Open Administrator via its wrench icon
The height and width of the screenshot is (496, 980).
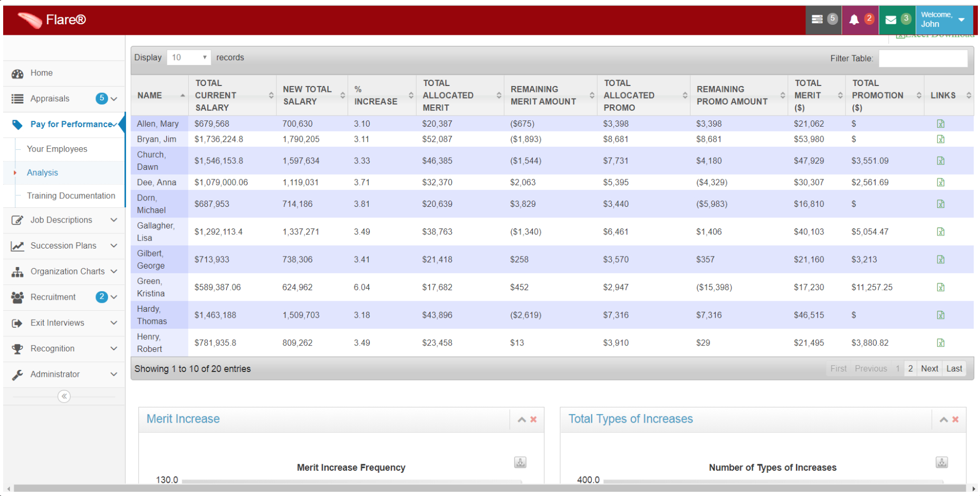[17, 374]
